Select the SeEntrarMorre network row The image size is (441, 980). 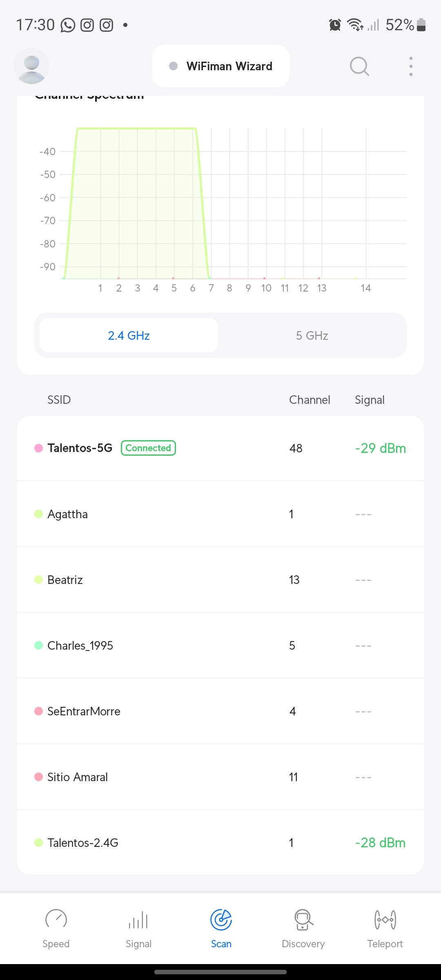click(x=220, y=711)
